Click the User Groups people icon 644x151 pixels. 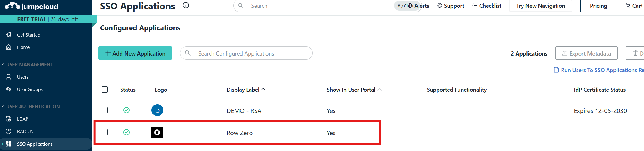tap(8, 89)
